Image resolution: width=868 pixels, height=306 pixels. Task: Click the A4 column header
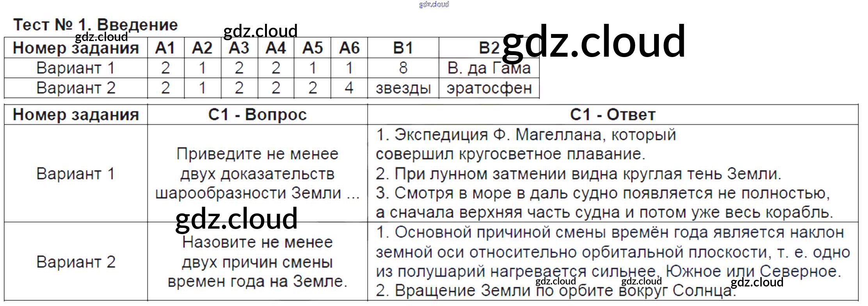click(276, 48)
